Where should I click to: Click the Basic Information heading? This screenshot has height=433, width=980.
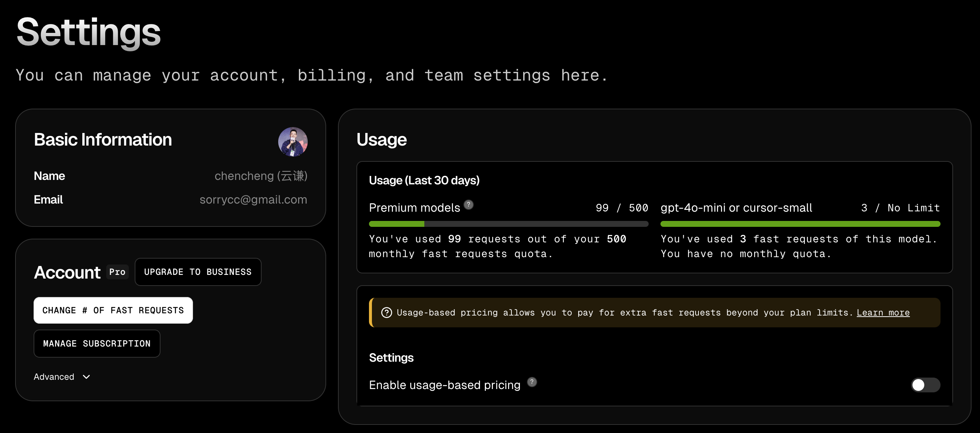click(x=103, y=139)
